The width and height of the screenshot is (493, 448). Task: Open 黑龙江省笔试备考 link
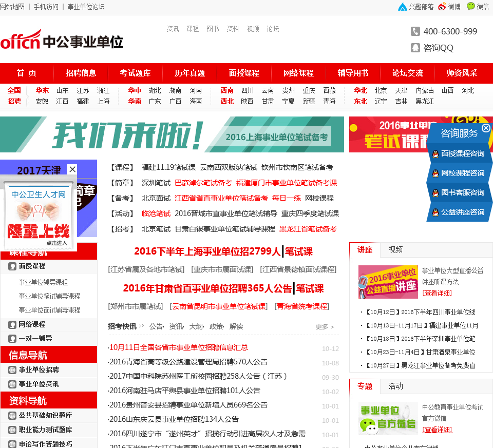[308, 229]
